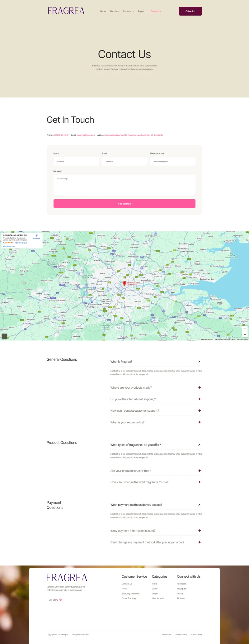Click into the message textarea
Viewport: 249px width, 644px height.
point(125,185)
